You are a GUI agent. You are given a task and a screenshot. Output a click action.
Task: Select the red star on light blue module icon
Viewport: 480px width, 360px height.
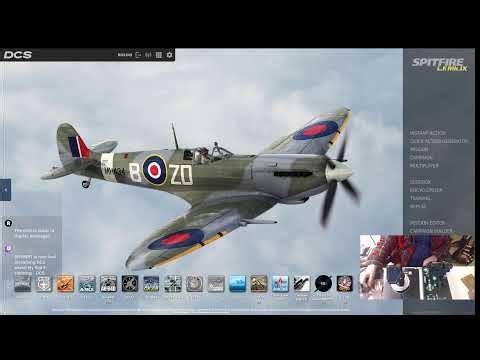280,284
